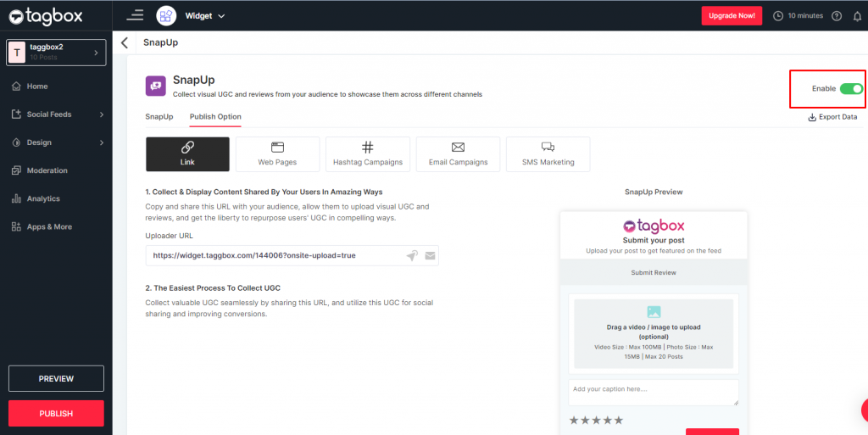Expand the Social Feeds sidebar menu
The height and width of the screenshot is (435, 868).
[56, 114]
